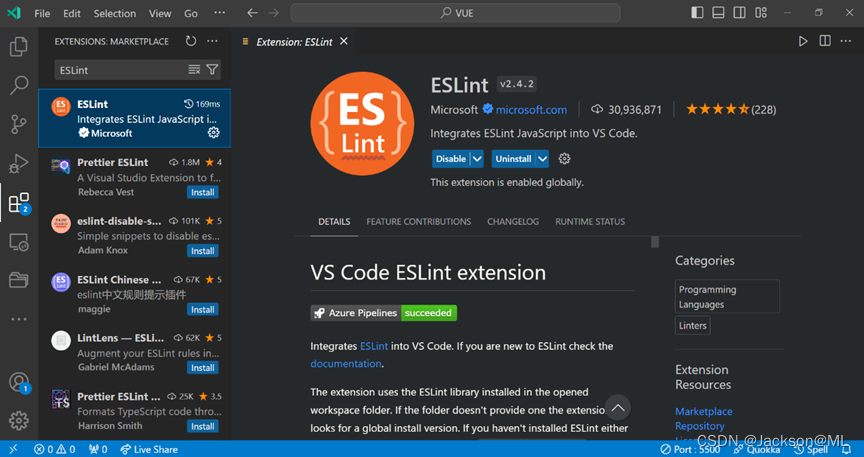Open the File menu
Image resolution: width=864 pixels, height=457 pixels.
tap(42, 13)
